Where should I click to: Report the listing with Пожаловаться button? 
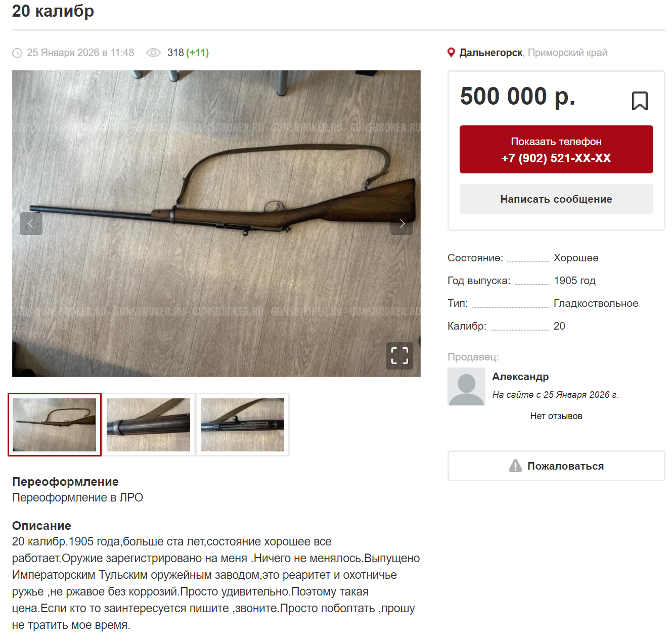(x=556, y=466)
